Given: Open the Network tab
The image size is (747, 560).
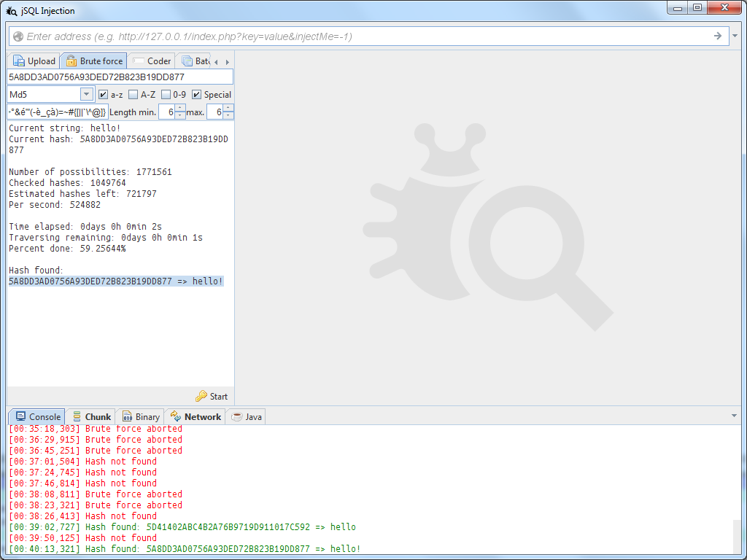Looking at the screenshot, I should [195, 416].
